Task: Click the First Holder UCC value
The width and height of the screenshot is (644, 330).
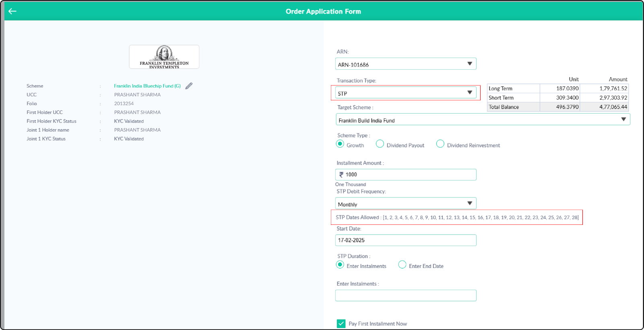Action: 137,112
